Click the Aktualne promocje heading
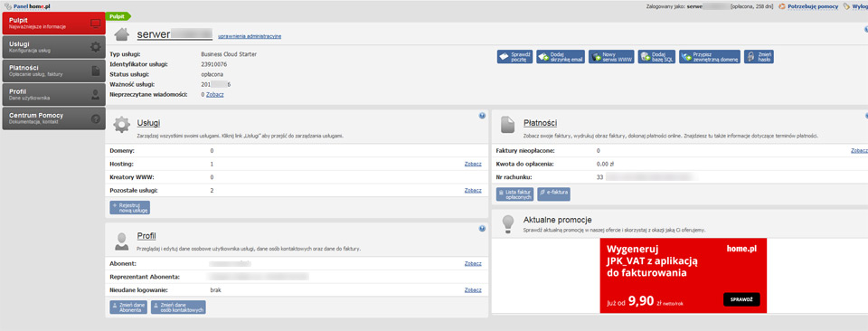 (558, 220)
